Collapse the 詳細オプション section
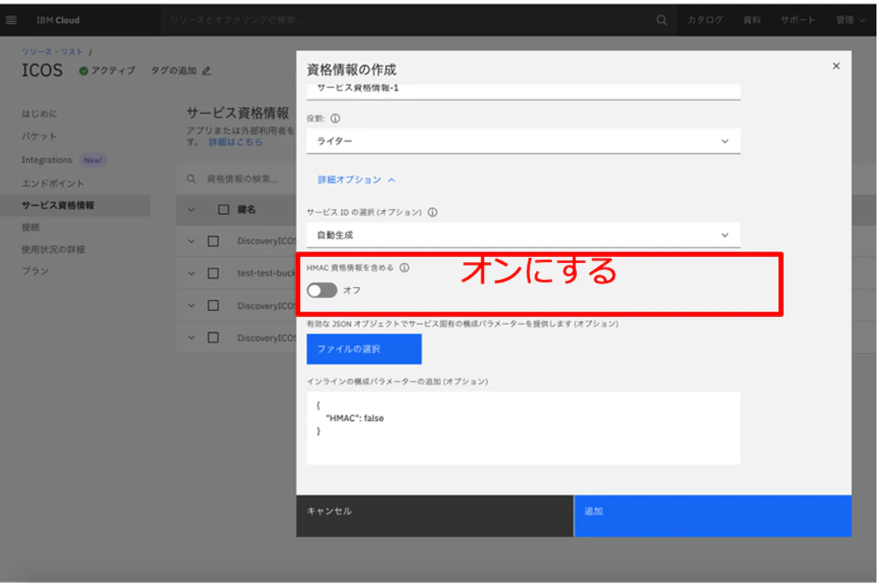Screen dimensions: 880x588 coord(356,179)
